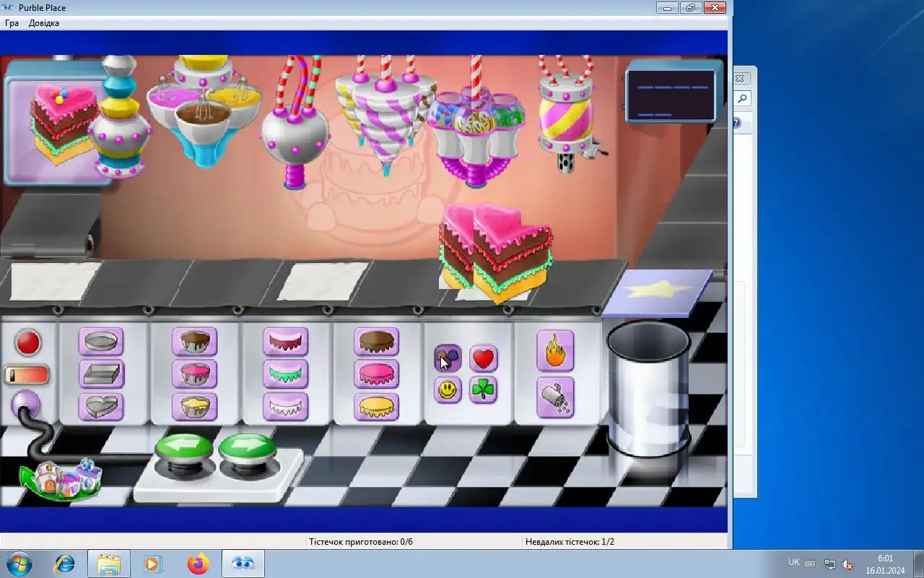Pick green mint icing layer
Viewport: 924px width, 578px height.
286,374
